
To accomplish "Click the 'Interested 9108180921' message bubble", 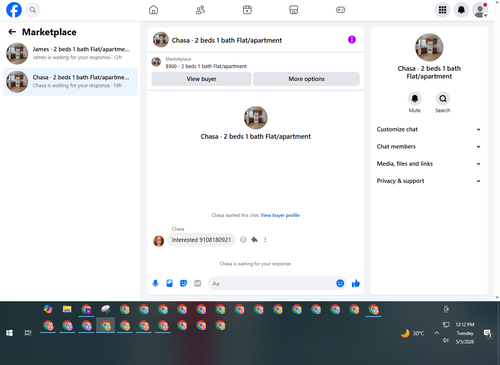I will [201, 240].
